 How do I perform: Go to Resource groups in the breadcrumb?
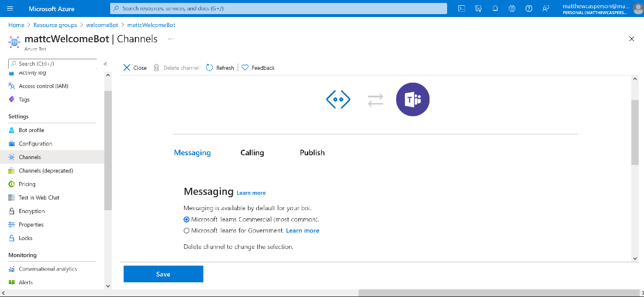click(55, 25)
